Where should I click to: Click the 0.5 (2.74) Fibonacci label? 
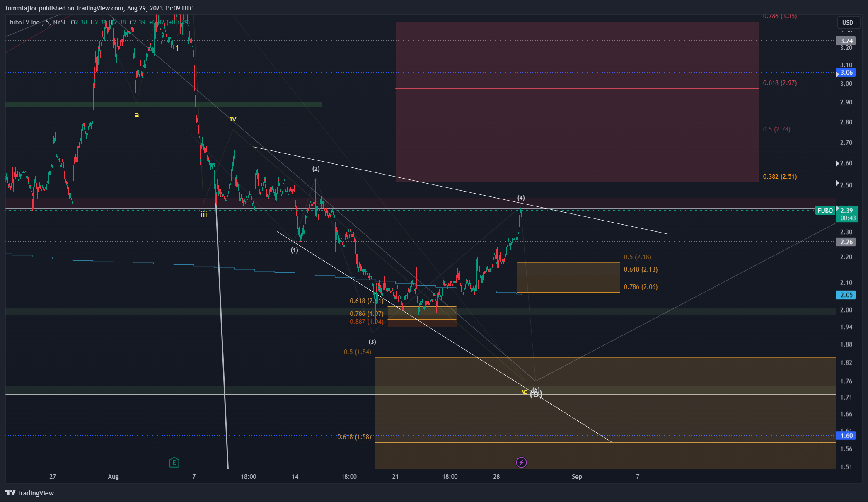tap(776, 129)
